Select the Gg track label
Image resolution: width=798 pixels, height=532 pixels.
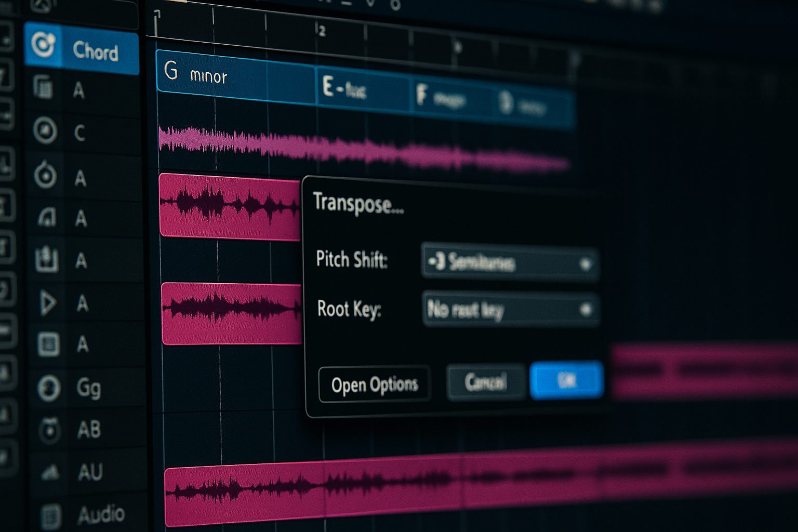tap(89, 388)
